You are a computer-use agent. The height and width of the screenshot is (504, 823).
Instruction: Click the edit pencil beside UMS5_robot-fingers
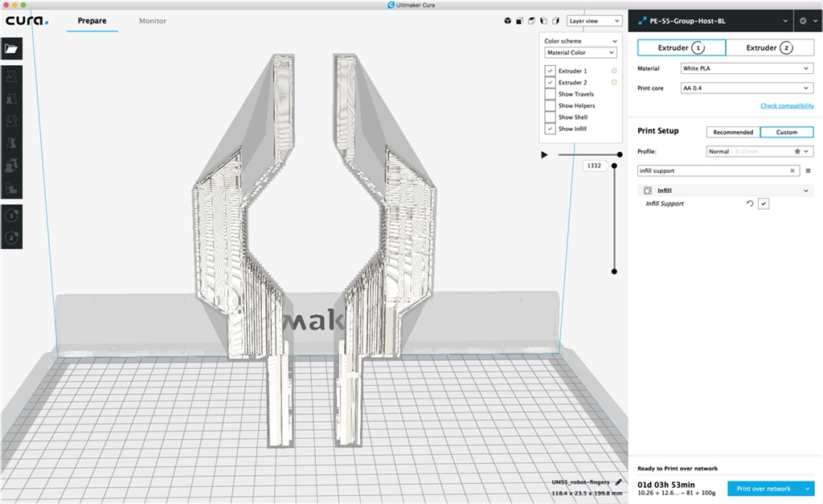pyautogui.click(x=618, y=481)
